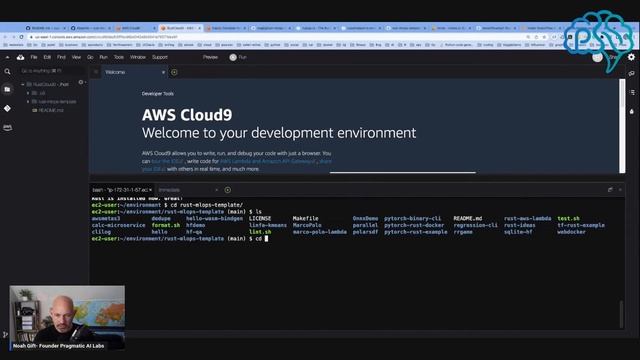The height and width of the screenshot is (360, 640).
Task: Maximize the terminal pane icon
Action: [610, 190]
